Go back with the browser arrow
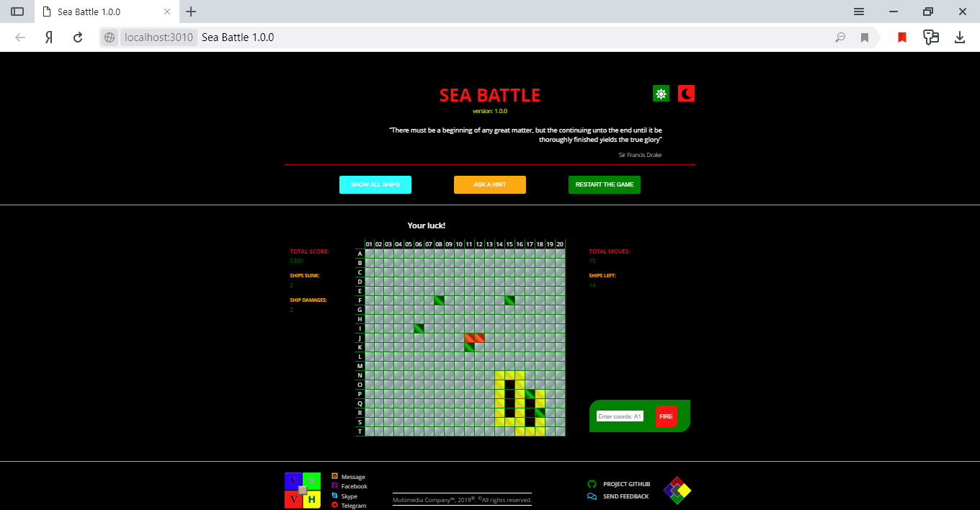 click(20, 37)
